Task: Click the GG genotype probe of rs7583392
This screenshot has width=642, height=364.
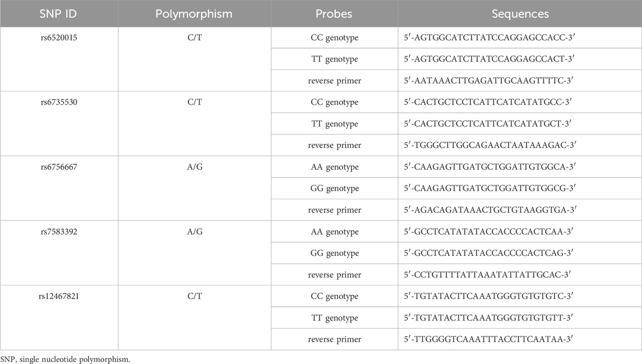Action: point(335,253)
